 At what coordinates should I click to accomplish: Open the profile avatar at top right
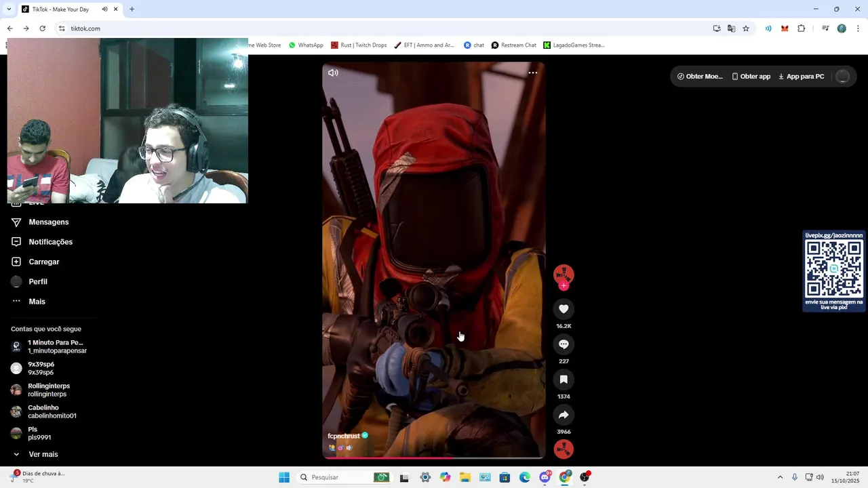[x=842, y=77]
